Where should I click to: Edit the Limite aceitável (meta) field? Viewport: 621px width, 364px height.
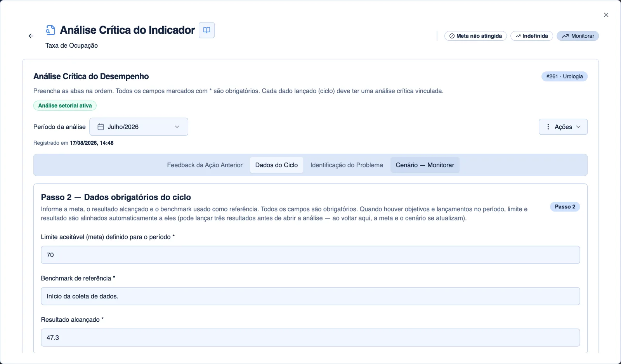tap(310, 255)
